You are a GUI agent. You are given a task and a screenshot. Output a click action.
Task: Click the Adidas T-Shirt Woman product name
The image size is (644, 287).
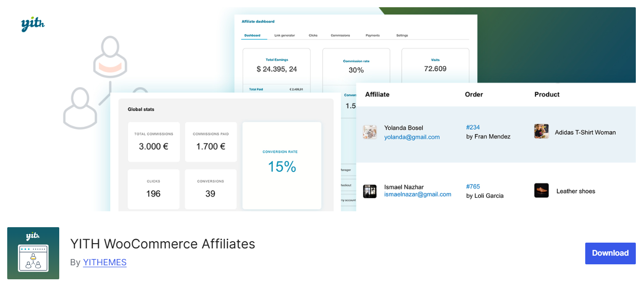[x=585, y=132]
